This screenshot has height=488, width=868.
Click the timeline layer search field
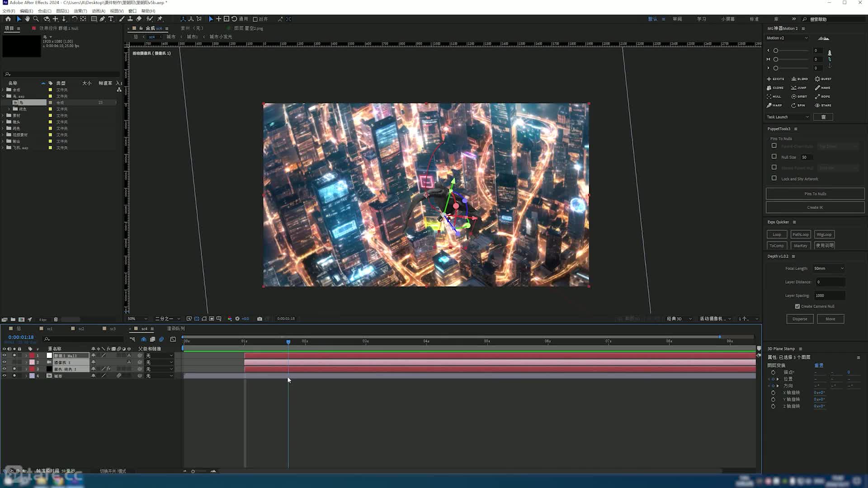tap(84, 339)
